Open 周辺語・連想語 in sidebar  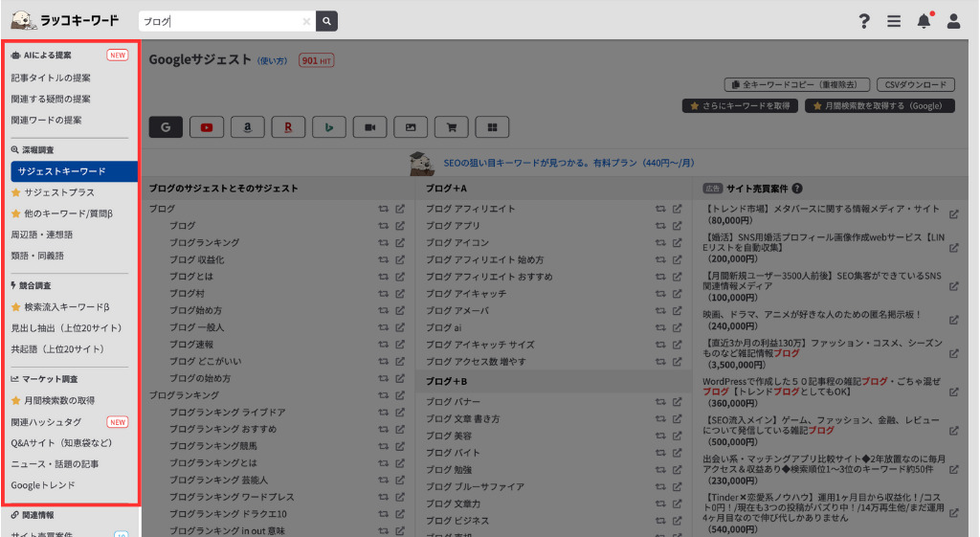42,235
